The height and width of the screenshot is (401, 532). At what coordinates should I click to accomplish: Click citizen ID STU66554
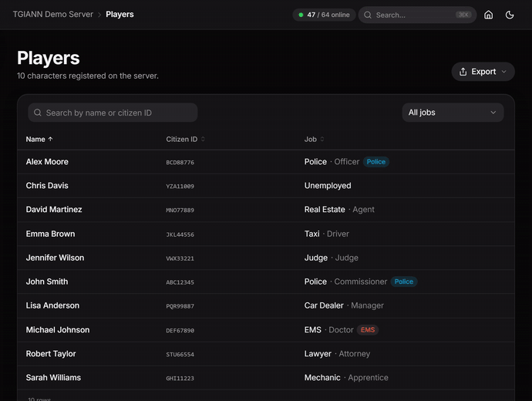(x=180, y=355)
